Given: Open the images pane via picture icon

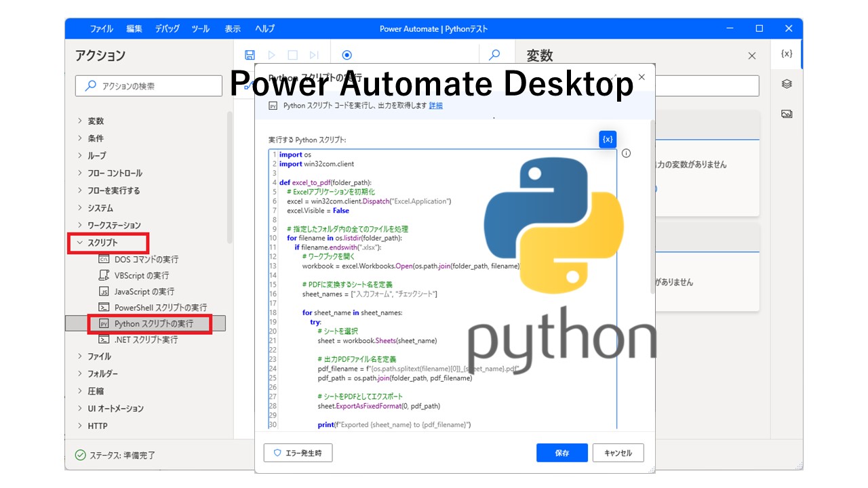Looking at the screenshot, I should coord(786,113).
